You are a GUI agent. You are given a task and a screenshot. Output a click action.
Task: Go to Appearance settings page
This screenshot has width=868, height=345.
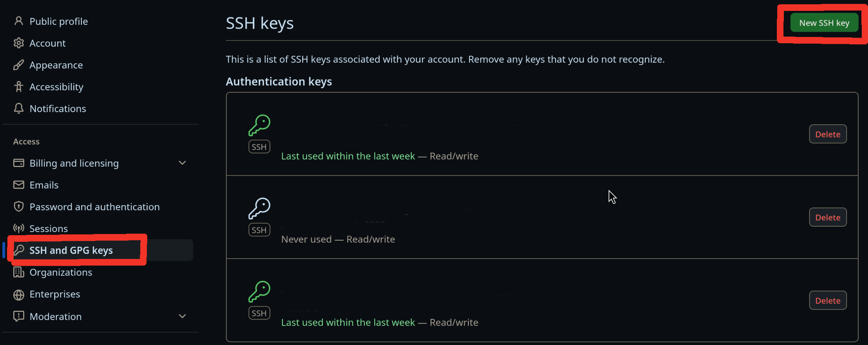[56, 65]
